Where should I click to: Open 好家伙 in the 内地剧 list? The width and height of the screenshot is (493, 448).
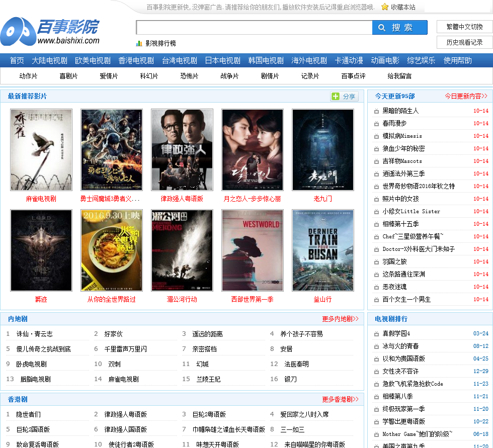113,334
